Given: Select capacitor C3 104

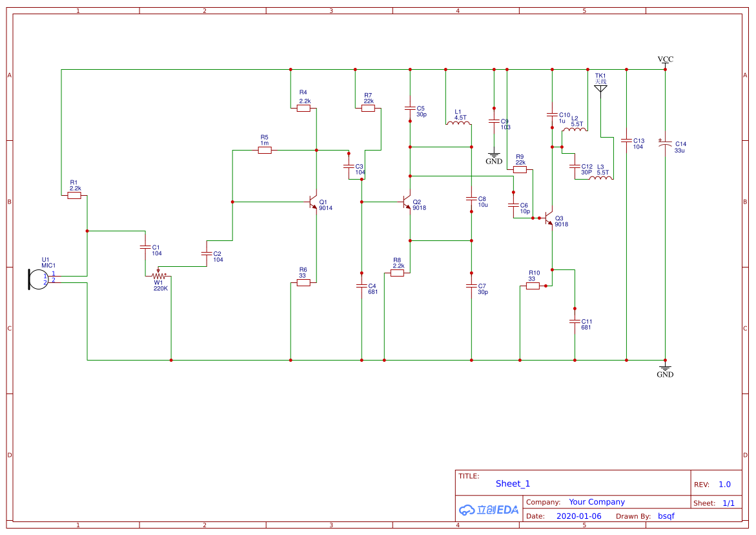Looking at the screenshot, I should click(349, 167).
